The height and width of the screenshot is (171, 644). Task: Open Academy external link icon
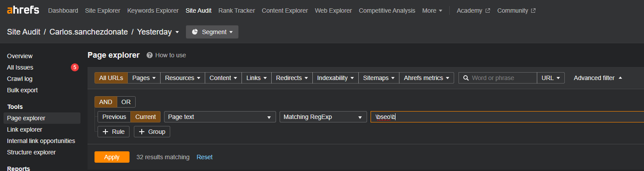click(x=487, y=10)
